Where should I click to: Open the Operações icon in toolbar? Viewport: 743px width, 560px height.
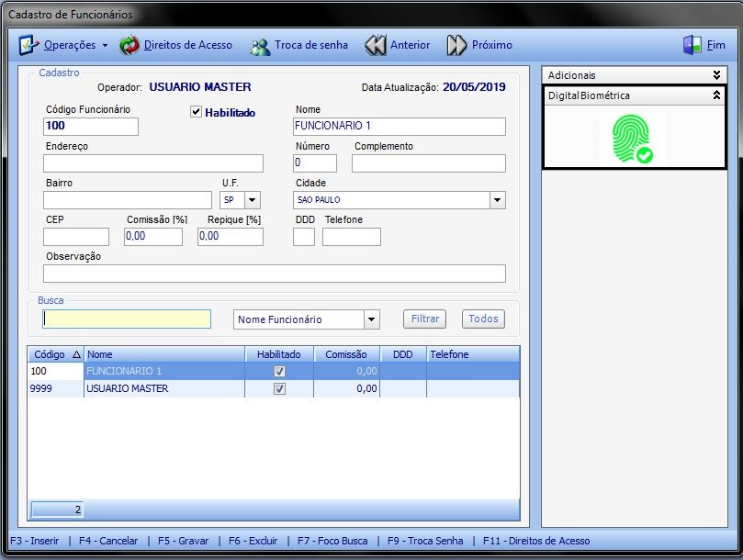coord(28,45)
